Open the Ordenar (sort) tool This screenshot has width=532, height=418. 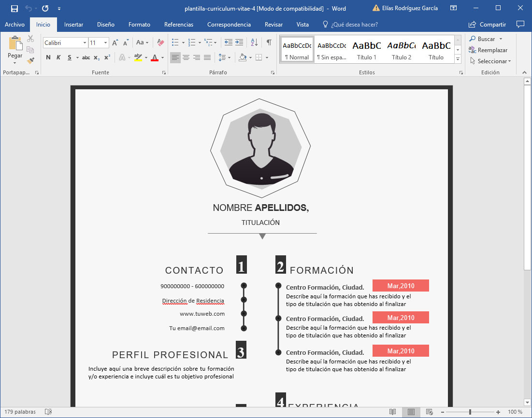pos(253,42)
